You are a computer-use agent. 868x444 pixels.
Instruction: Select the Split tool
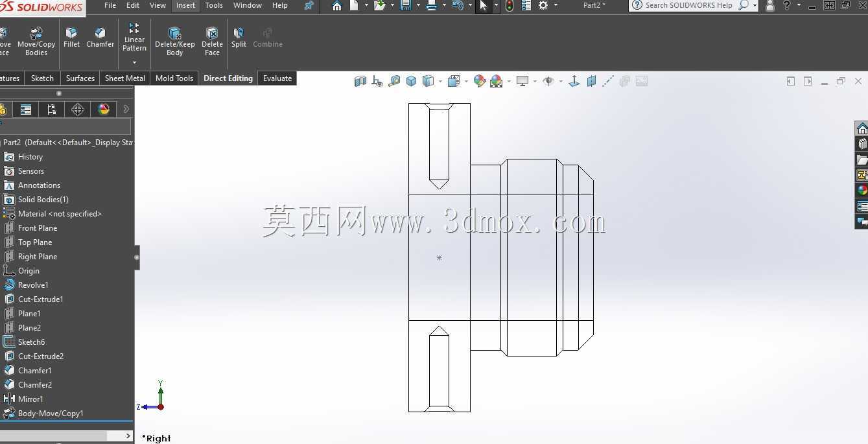[239, 38]
